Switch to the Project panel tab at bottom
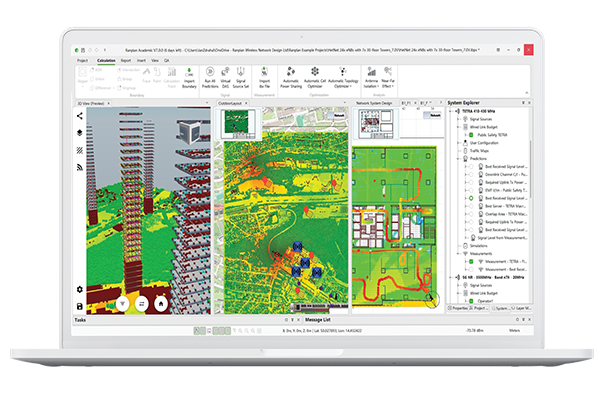604x394 pixels. tap(479, 308)
